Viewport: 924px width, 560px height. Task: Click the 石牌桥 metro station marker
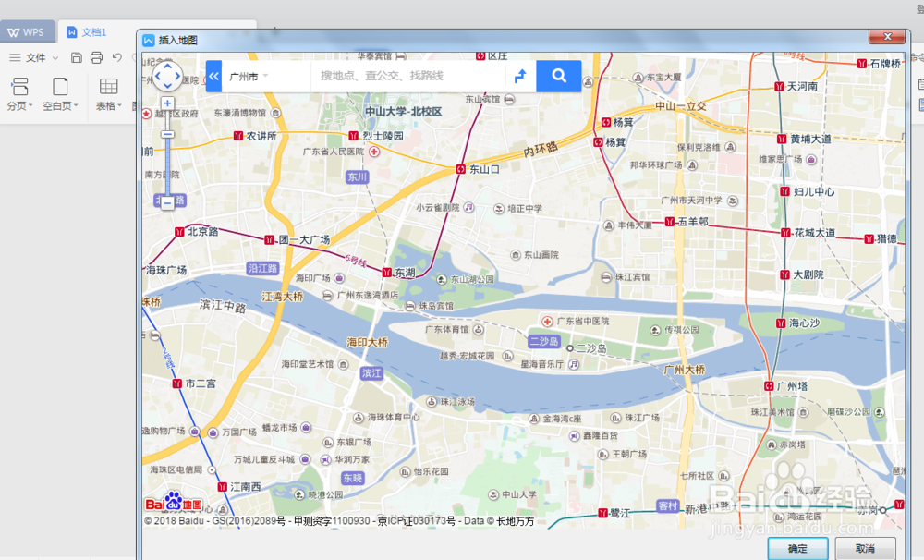click(861, 64)
